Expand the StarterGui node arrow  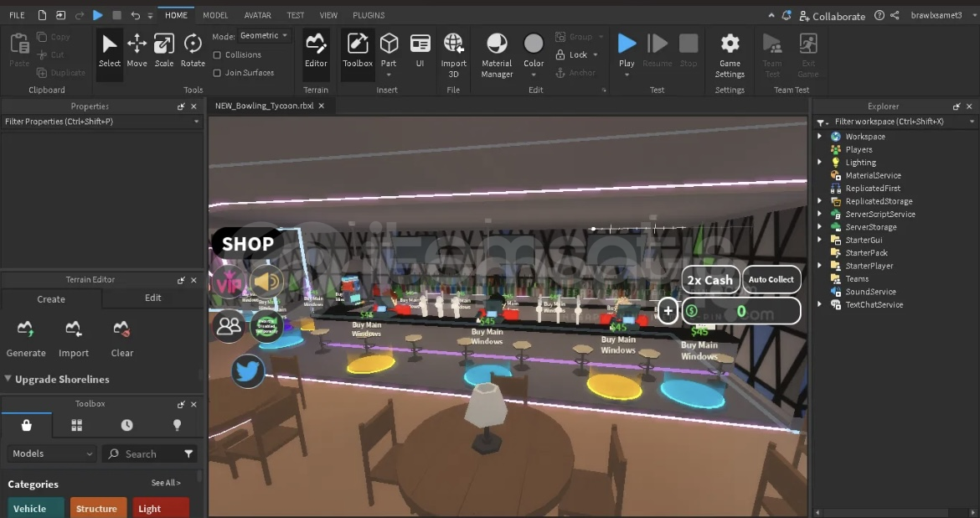click(819, 240)
